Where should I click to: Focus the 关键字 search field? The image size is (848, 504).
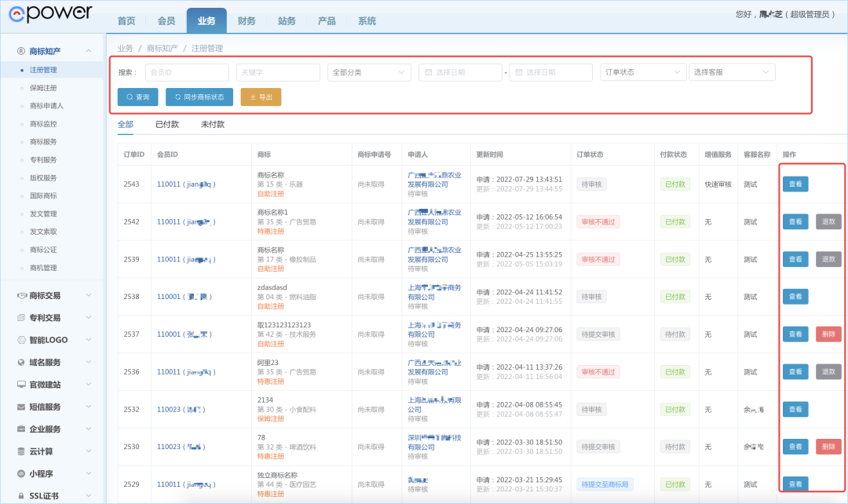tap(278, 72)
